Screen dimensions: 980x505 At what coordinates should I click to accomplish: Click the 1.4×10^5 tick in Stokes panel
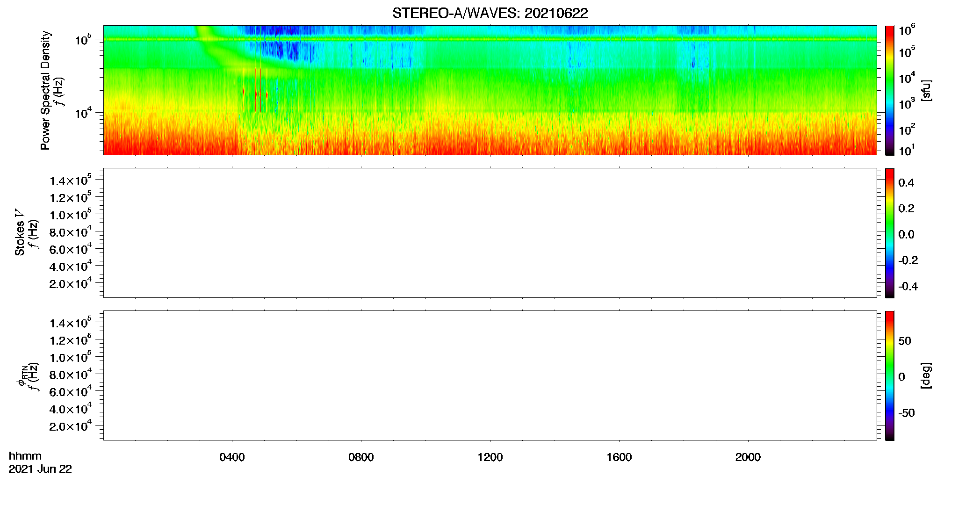point(70,180)
